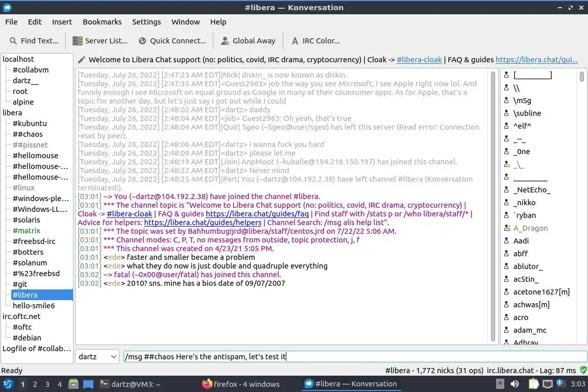Click the nick list scrollbar handle
Viewport: 588px width, 392px height.
click(x=582, y=76)
